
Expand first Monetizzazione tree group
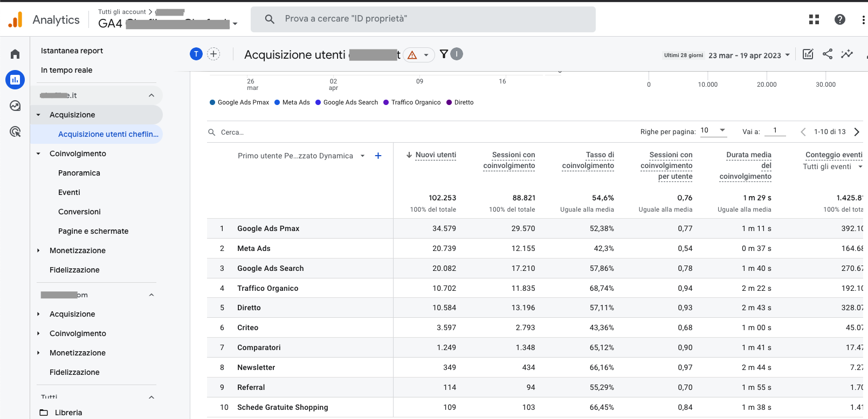click(x=38, y=250)
